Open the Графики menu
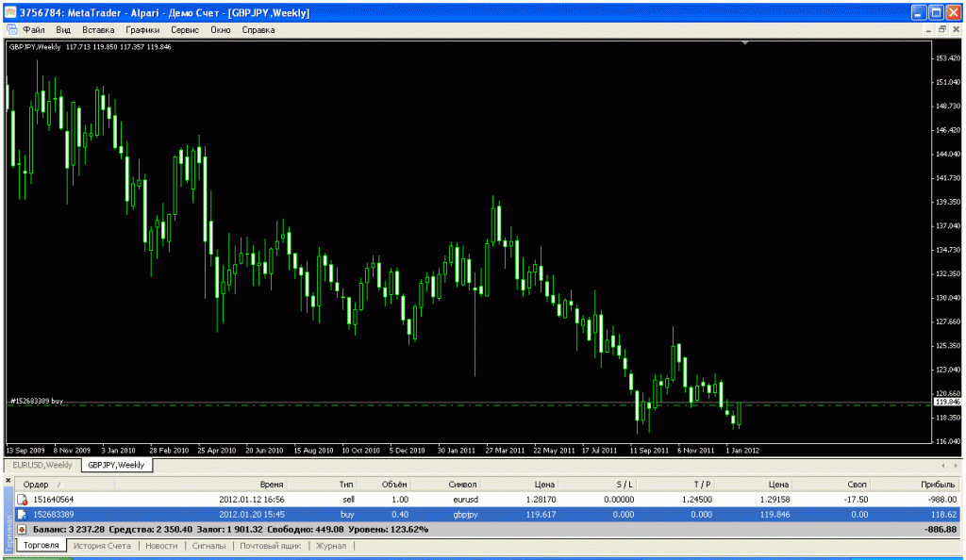 click(x=143, y=30)
